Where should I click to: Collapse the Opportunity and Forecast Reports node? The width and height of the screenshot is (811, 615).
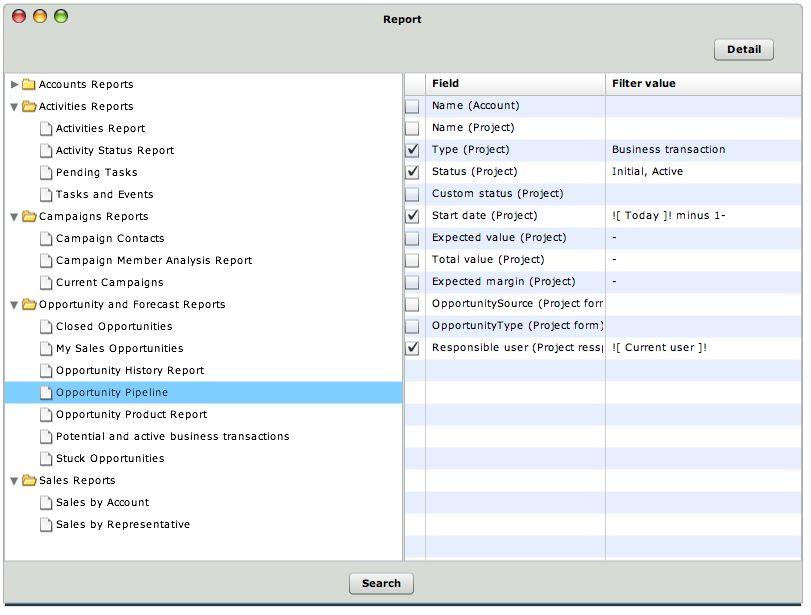point(14,305)
